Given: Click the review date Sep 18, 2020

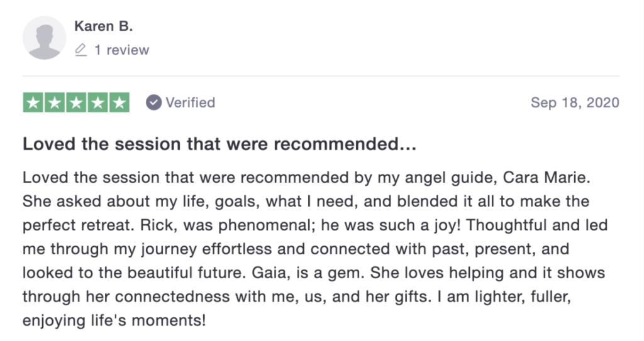Looking at the screenshot, I should 575,102.
